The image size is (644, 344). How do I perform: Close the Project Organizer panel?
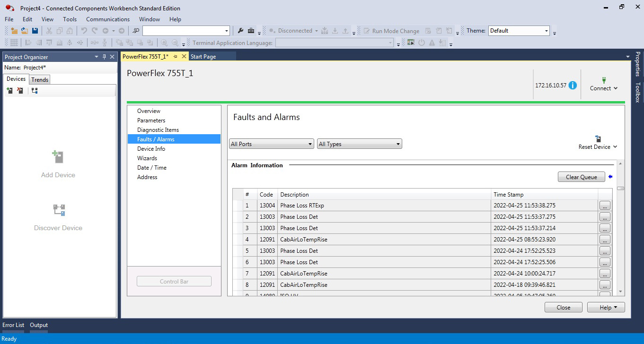[112, 57]
